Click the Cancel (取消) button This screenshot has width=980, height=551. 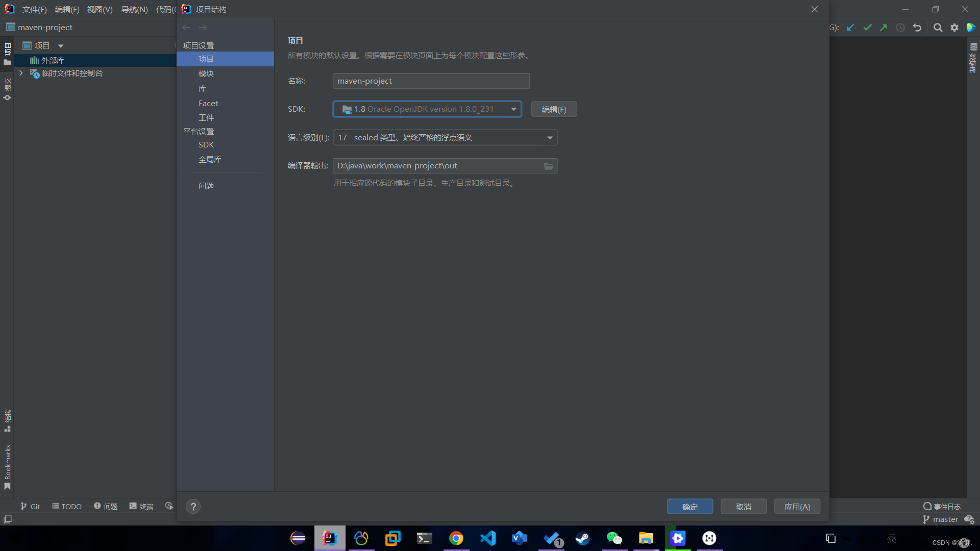743,507
